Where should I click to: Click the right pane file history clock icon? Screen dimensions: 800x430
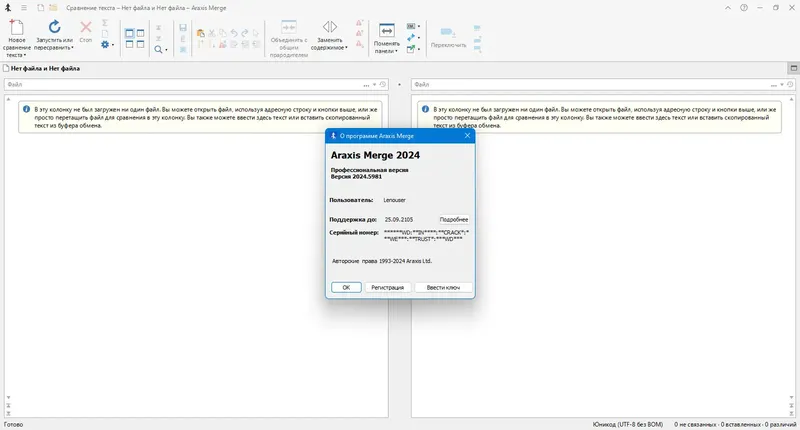(790, 85)
